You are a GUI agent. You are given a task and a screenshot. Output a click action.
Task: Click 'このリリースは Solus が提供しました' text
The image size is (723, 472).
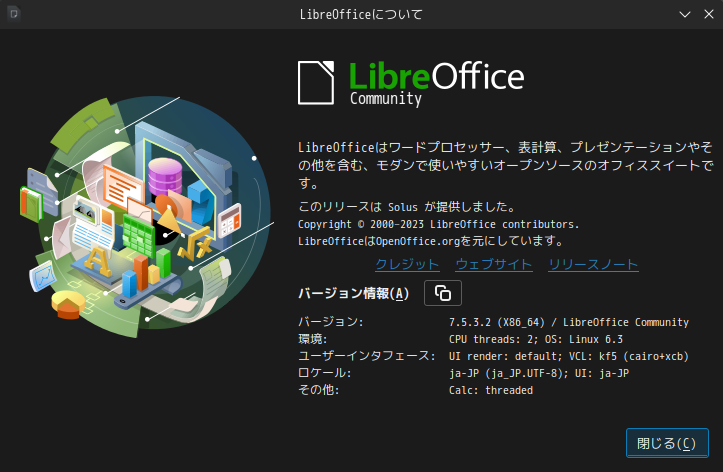tap(407, 207)
